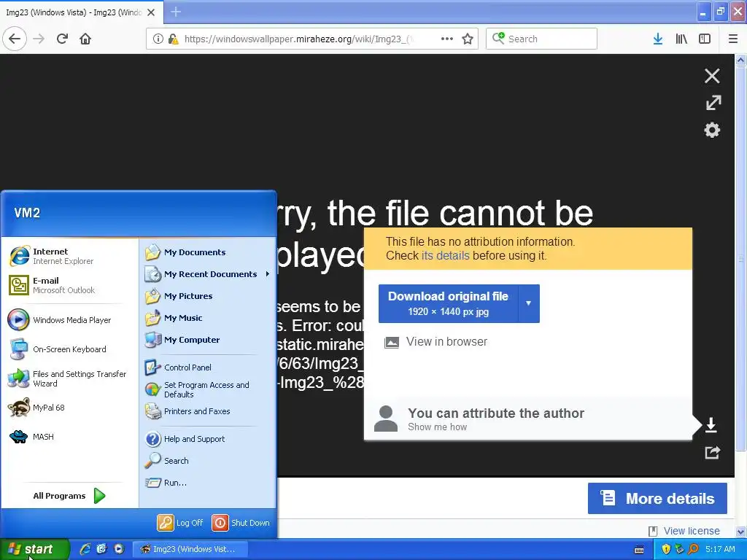Open Help and Support
The width and height of the screenshot is (747, 560).
pos(207,439)
